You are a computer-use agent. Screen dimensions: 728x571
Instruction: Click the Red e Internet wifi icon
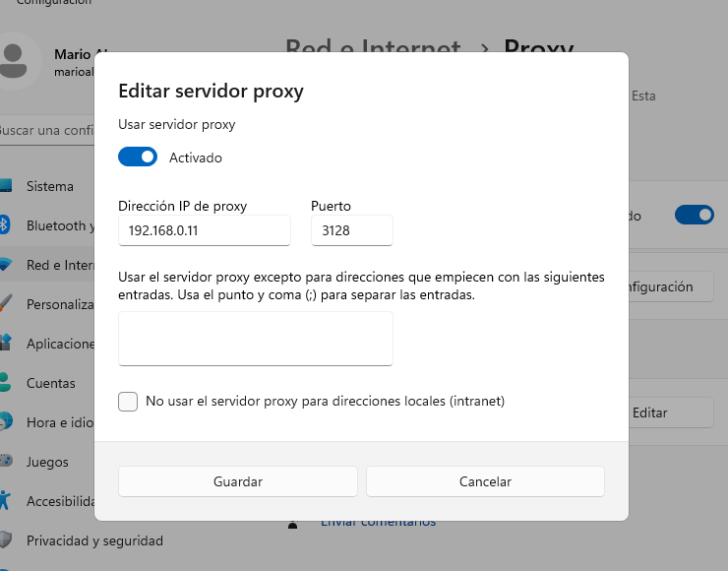pos(5,265)
